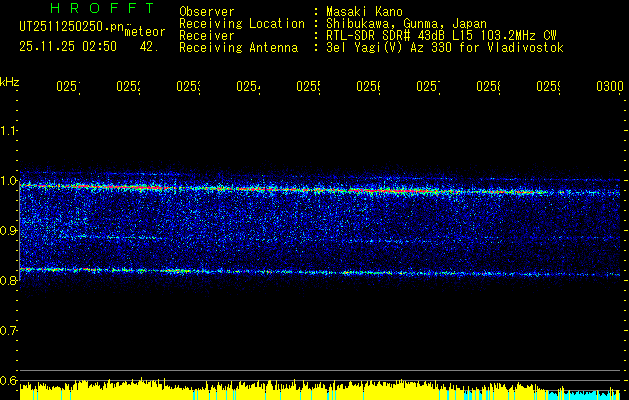Screen dimensions: 629x400
Task: Click the red carrier trace near 1.0 kHz
Action: [320, 189]
